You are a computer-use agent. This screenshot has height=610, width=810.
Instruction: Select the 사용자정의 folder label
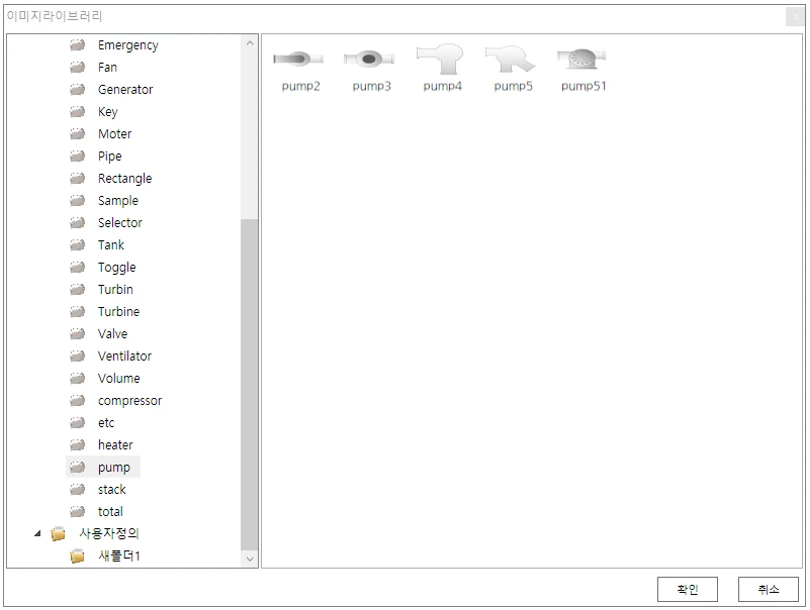[109, 534]
